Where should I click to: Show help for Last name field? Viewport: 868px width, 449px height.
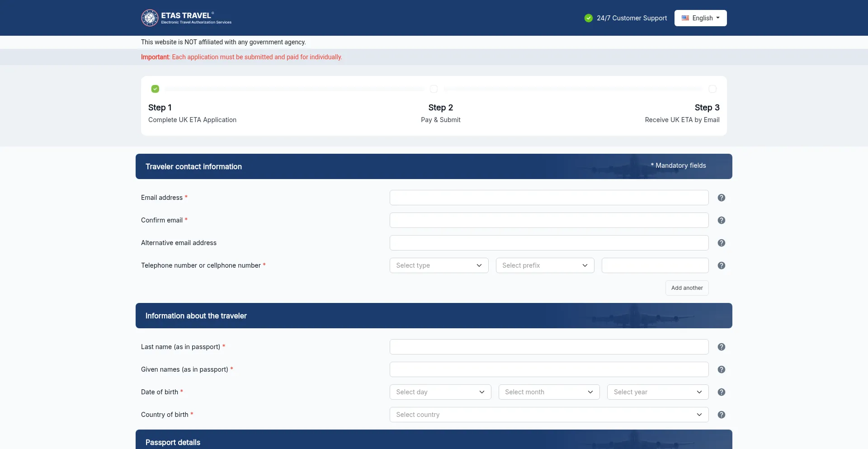pyautogui.click(x=722, y=347)
